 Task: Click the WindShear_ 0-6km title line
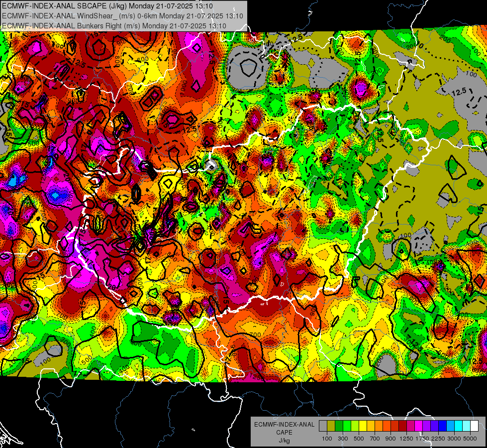pyautogui.click(x=122, y=16)
